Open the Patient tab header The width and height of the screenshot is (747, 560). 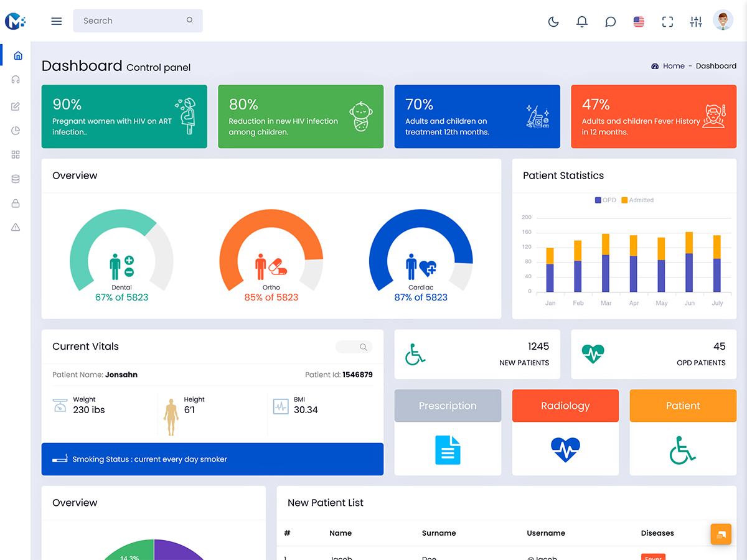click(x=683, y=406)
